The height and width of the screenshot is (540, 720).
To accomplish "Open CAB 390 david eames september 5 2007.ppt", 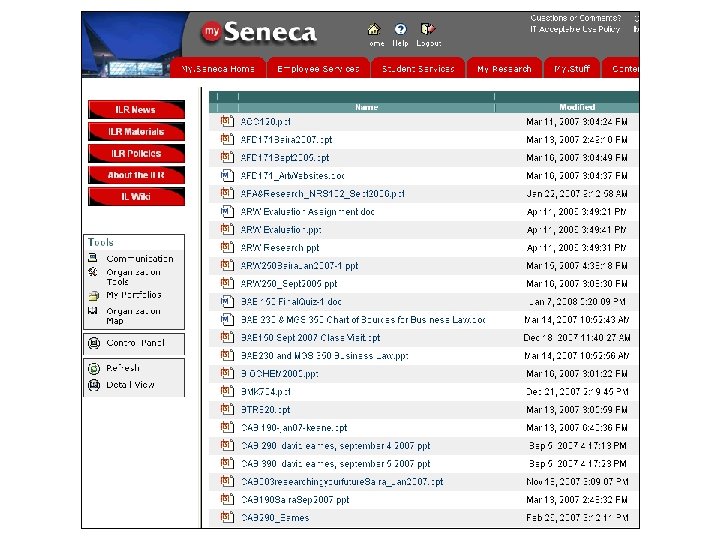I will pyautogui.click(x=336, y=463).
